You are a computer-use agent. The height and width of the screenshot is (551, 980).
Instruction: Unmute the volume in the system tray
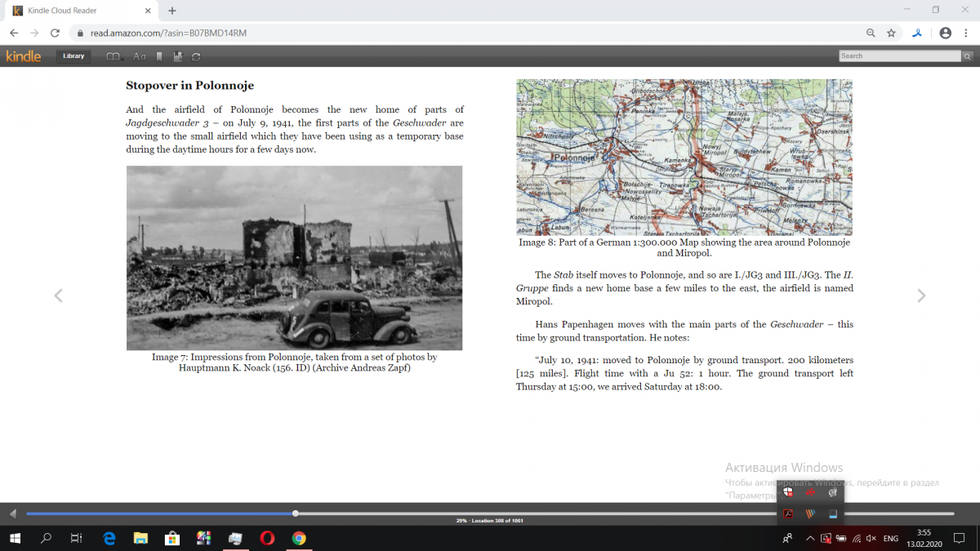pos(871,539)
